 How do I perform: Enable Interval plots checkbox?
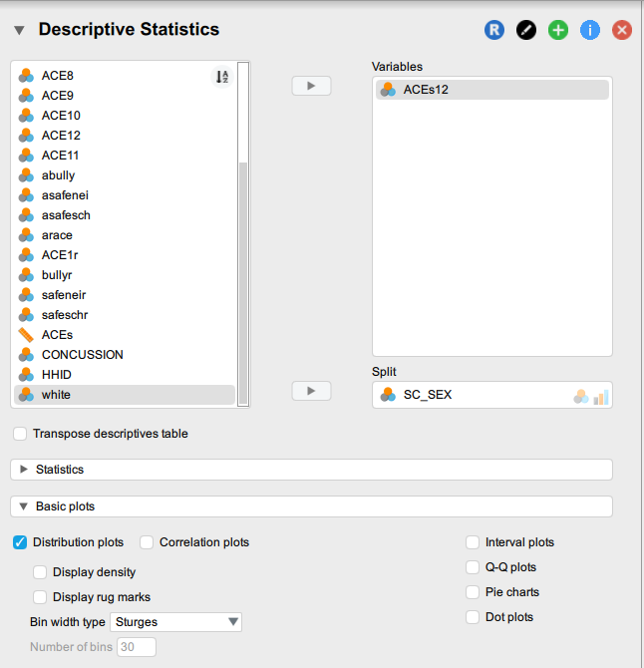(x=473, y=542)
